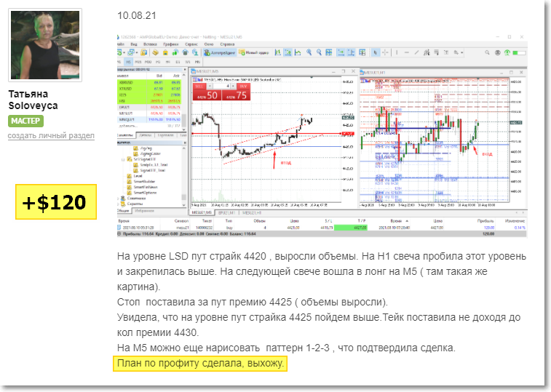Select the vertical line drawing tool
The height and width of the screenshot is (392, 551).
click(397, 52)
